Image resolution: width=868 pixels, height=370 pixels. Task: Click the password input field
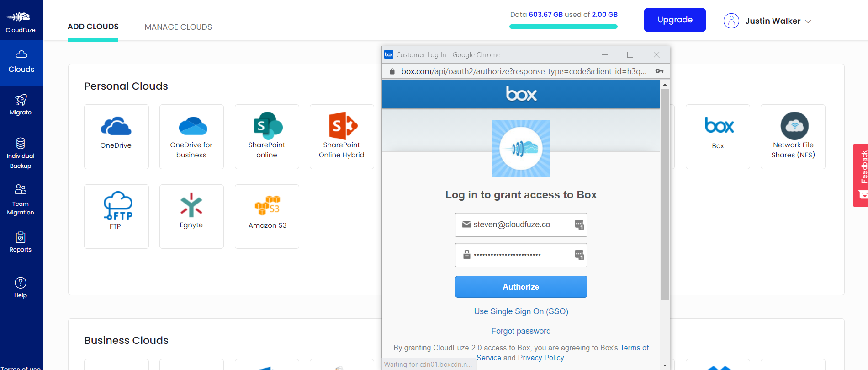click(521, 255)
